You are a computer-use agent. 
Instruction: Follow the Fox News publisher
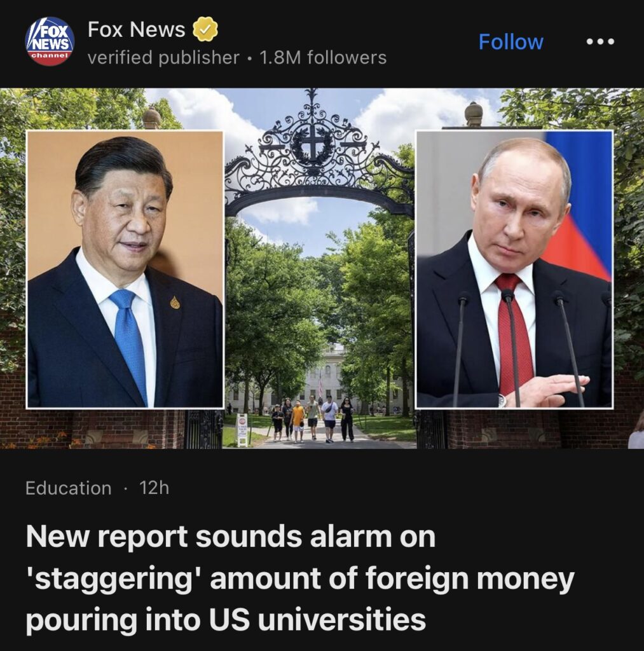tap(510, 41)
